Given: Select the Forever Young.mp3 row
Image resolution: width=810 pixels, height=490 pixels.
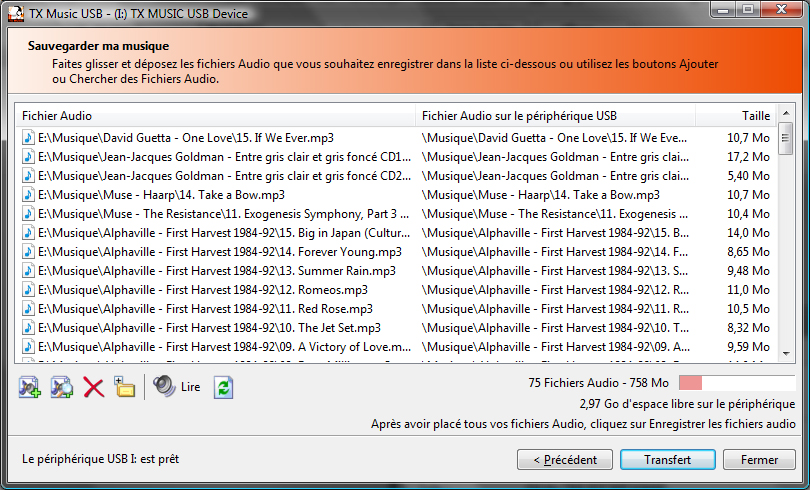Looking at the screenshot, I should tap(396, 252).
